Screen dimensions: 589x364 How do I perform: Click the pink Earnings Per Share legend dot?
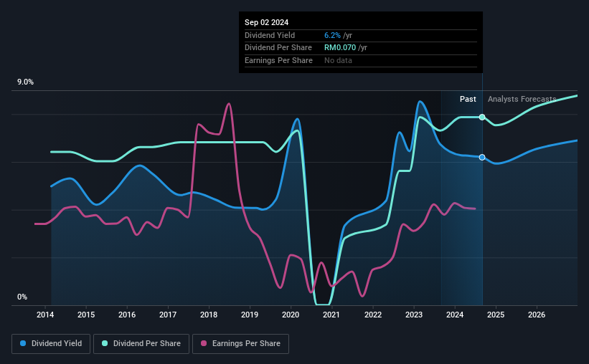pyautogui.click(x=204, y=343)
